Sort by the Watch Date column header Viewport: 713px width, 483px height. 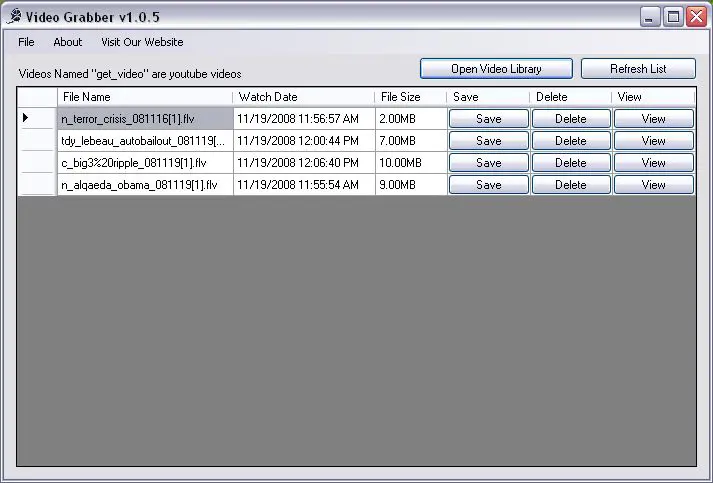pyautogui.click(x=304, y=97)
